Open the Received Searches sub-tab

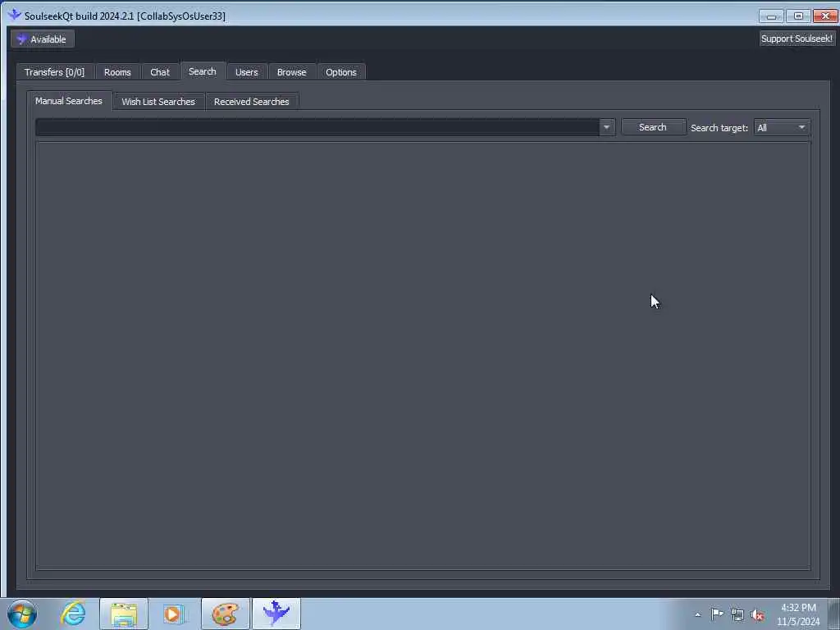click(251, 102)
